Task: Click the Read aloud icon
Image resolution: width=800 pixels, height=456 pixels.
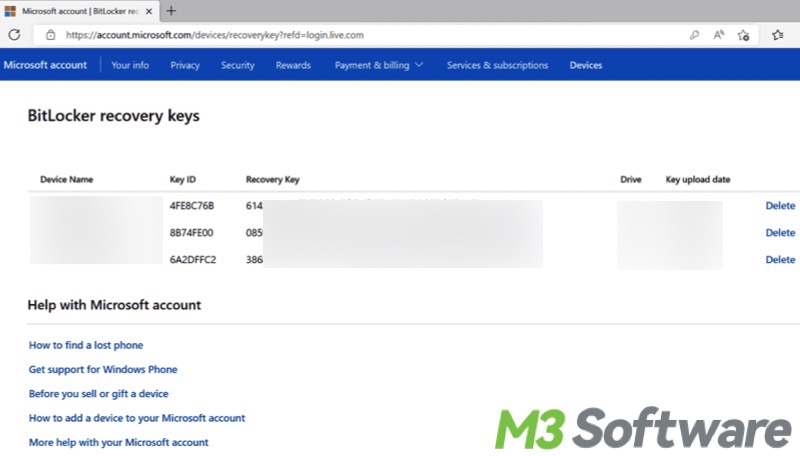Action: 718,35
